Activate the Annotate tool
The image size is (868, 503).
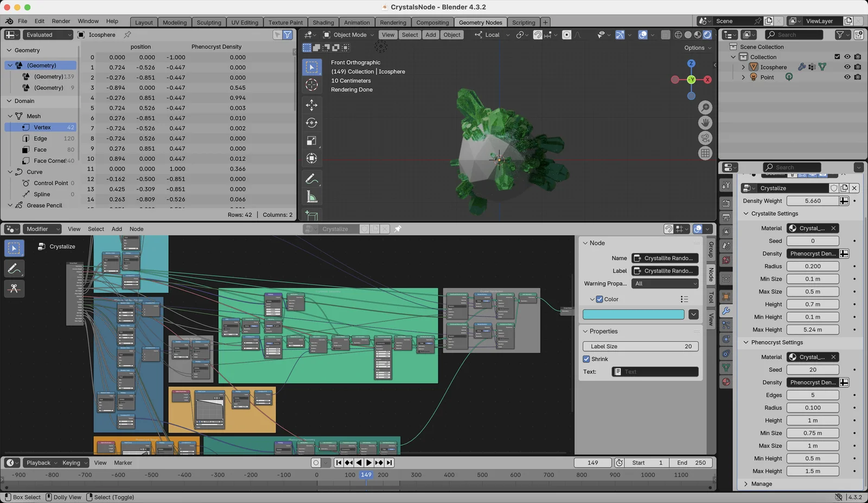click(311, 179)
